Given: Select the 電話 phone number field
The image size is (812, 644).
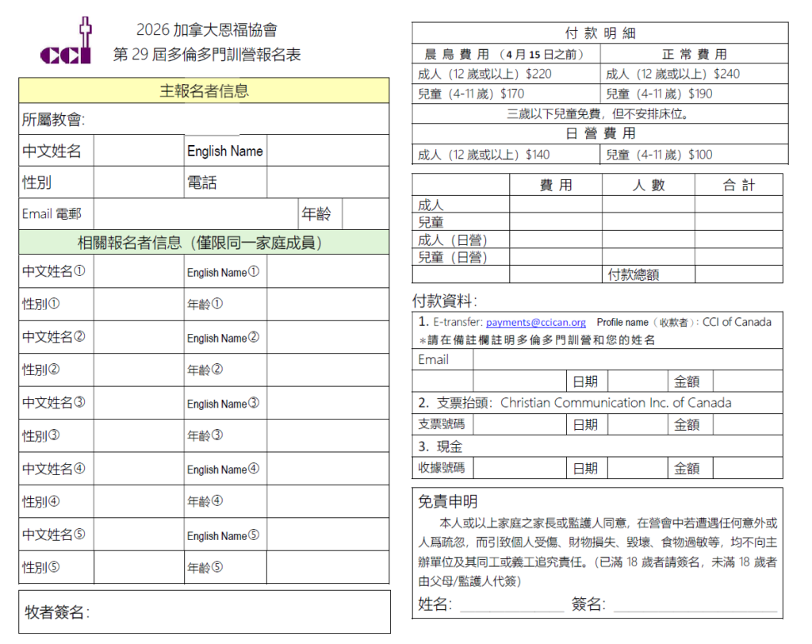Looking at the screenshot, I should tap(327, 182).
